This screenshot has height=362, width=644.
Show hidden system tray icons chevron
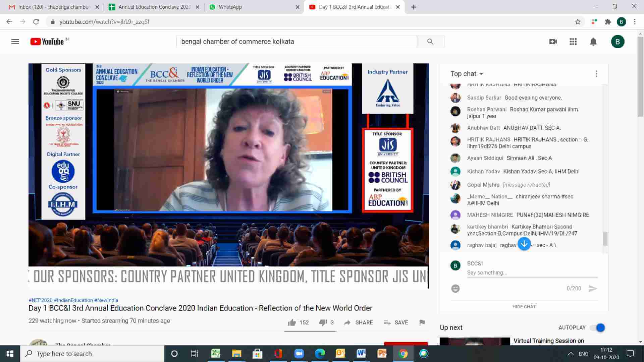571,354
